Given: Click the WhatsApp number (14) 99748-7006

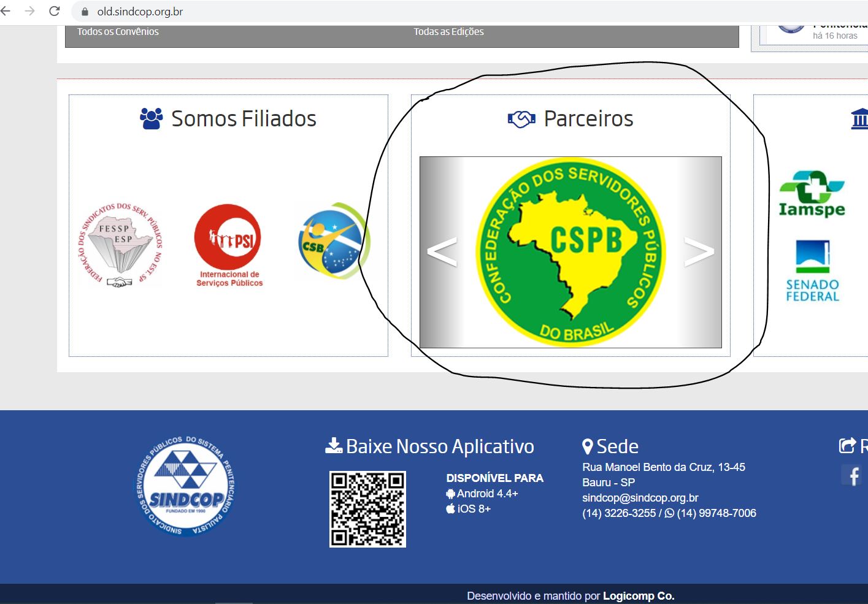Looking at the screenshot, I should coord(716,513).
